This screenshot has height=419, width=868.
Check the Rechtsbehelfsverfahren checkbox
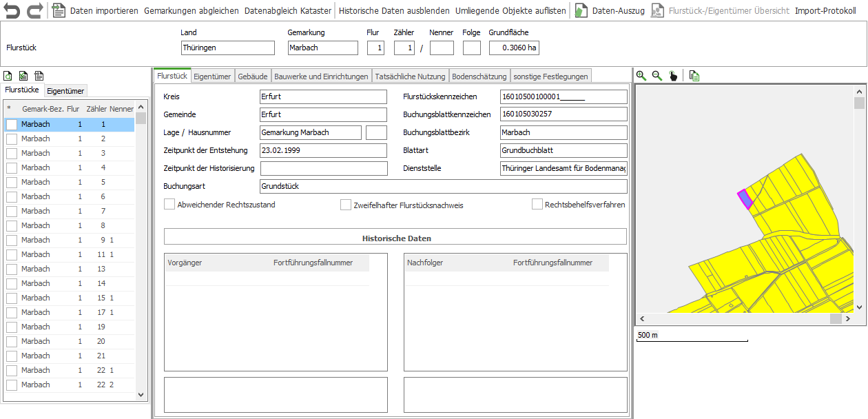coord(537,205)
